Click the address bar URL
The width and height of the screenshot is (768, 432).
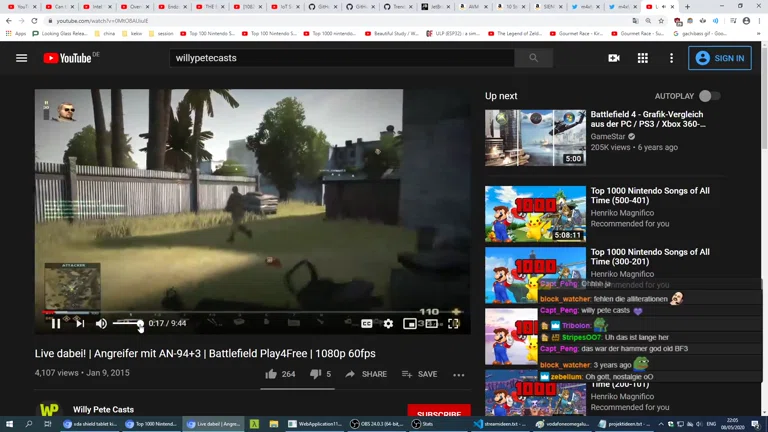pyautogui.click(x=102, y=21)
